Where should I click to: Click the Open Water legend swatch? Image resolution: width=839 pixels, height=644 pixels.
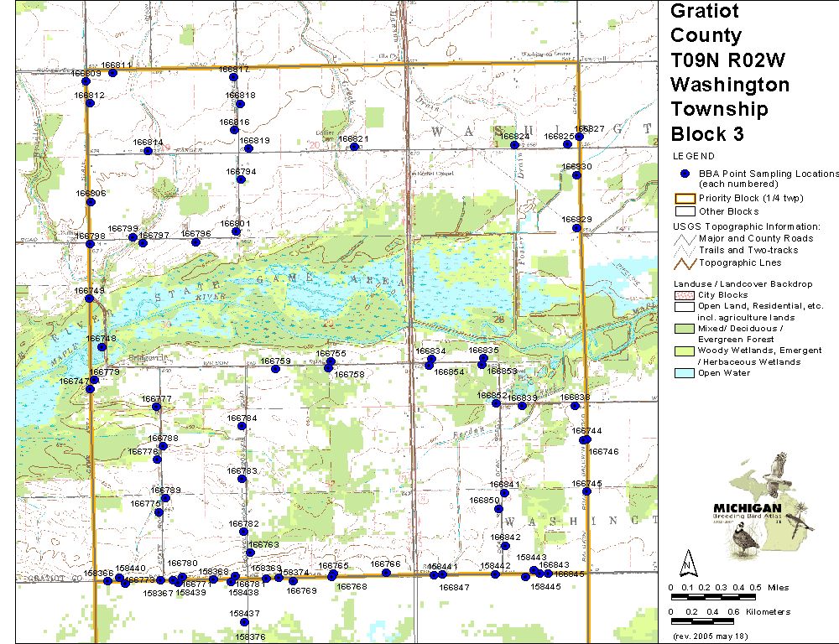tap(685, 373)
